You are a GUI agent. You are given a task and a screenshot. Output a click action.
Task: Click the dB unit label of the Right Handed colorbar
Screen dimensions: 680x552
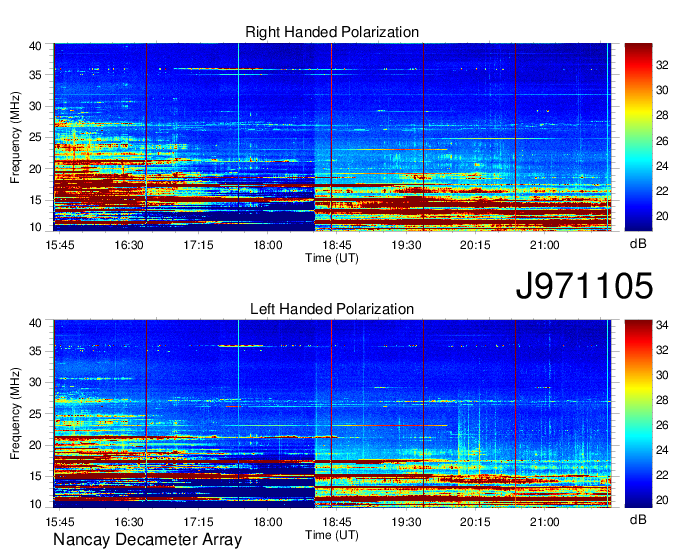638,244
